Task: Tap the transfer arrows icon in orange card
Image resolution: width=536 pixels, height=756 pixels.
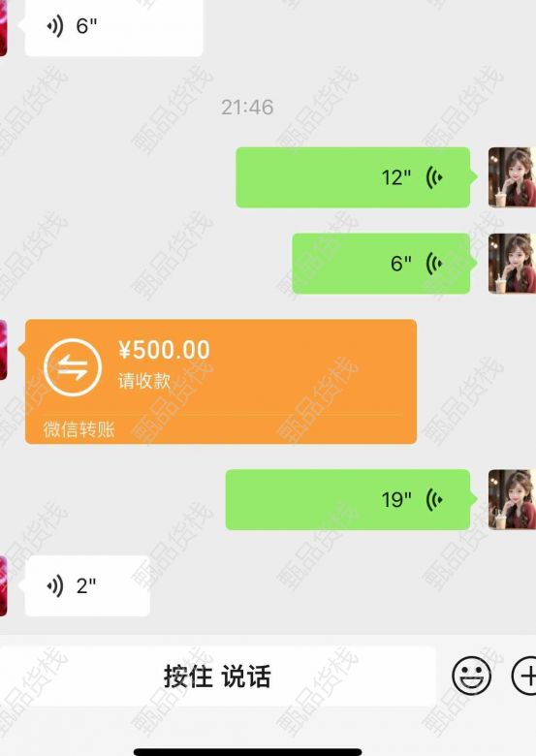Action: point(73,367)
